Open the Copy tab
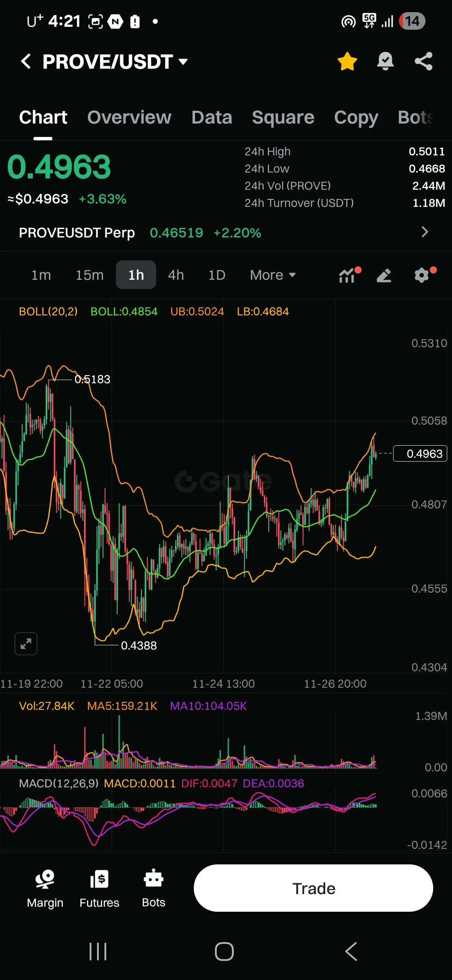452x980 pixels. point(356,118)
